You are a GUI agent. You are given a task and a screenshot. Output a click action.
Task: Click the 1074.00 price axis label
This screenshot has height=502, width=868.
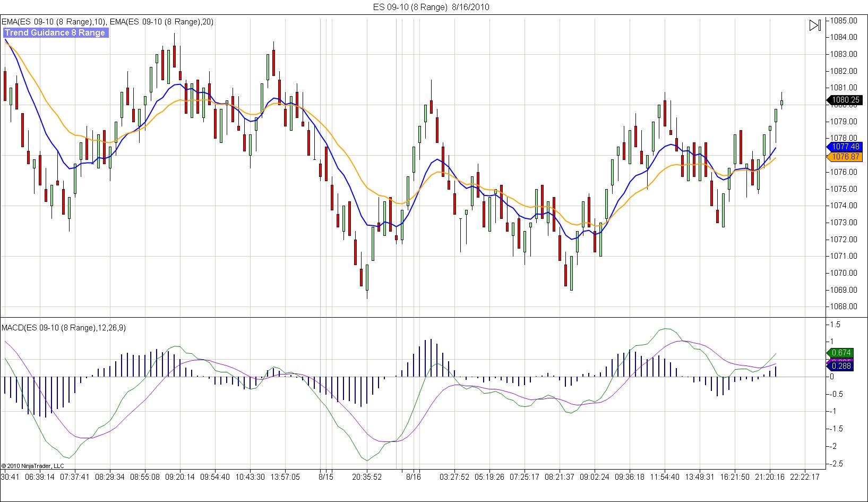844,206
